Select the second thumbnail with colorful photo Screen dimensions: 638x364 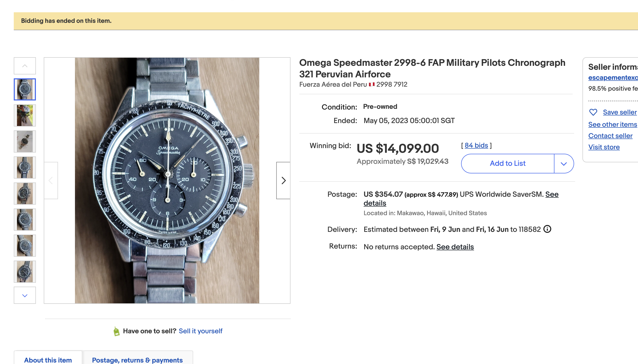pos(25,115)
